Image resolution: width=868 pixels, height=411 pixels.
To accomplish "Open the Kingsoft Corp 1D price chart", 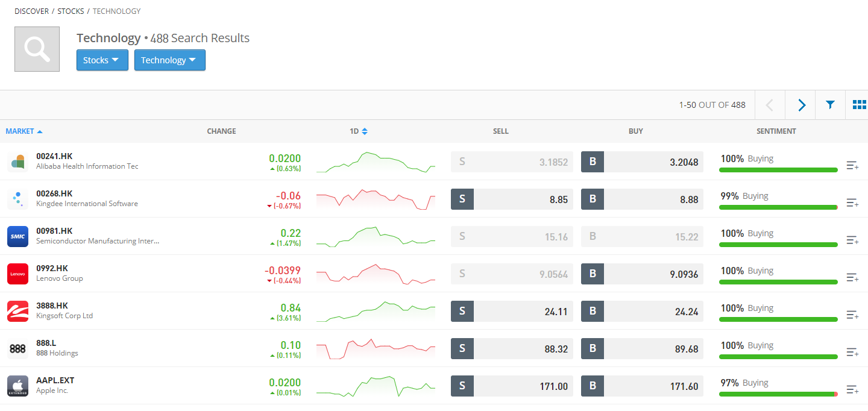I will 376,311.
